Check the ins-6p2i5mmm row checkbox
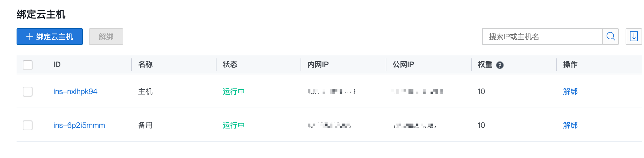 click(28, 125)
